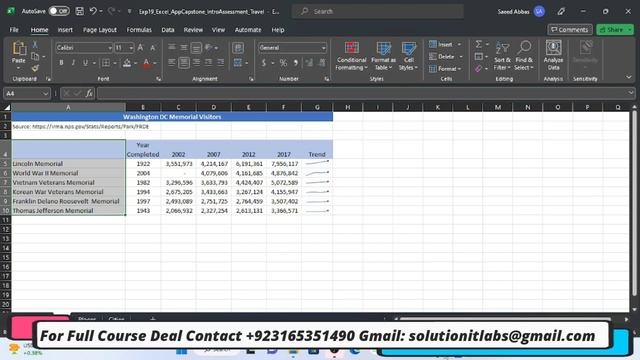Click cell Lincoln Memorial
This screenshot has height=360, width=640.
point(68,164)
